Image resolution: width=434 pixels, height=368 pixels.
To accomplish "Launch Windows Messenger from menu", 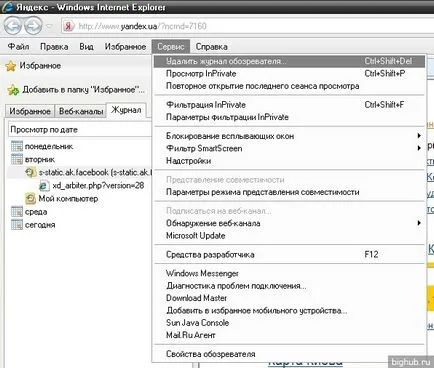I will [x=289, y=273].
